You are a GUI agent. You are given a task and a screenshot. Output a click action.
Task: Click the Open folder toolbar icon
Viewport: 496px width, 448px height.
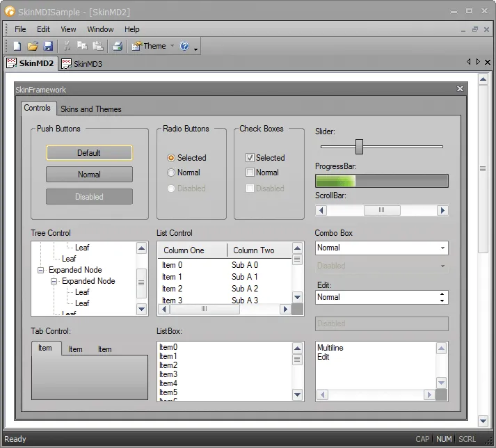[x=33, y=46]
